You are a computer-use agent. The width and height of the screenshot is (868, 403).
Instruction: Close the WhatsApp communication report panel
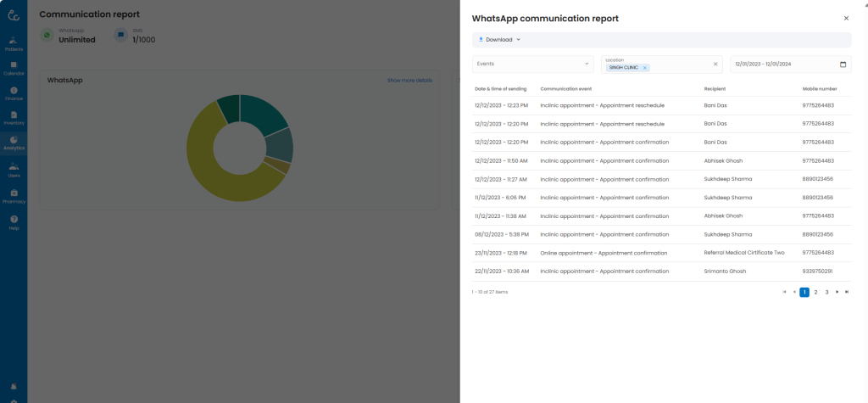pos(846,18)
